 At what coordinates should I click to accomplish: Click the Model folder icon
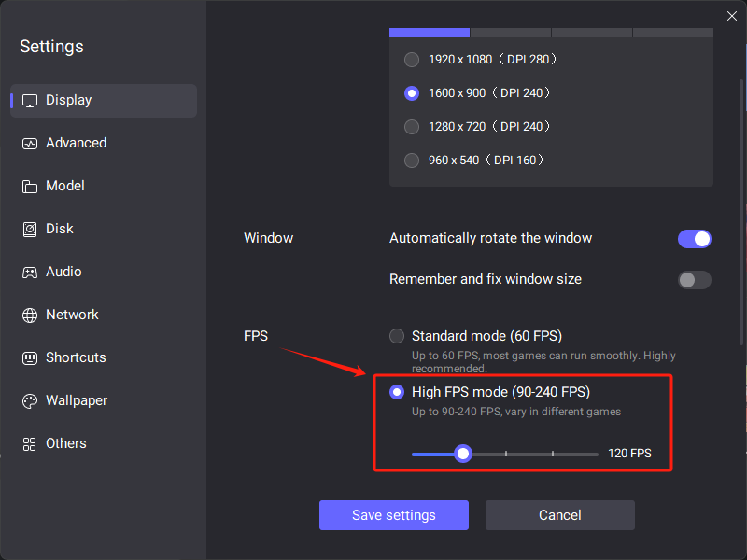point(30,186)
